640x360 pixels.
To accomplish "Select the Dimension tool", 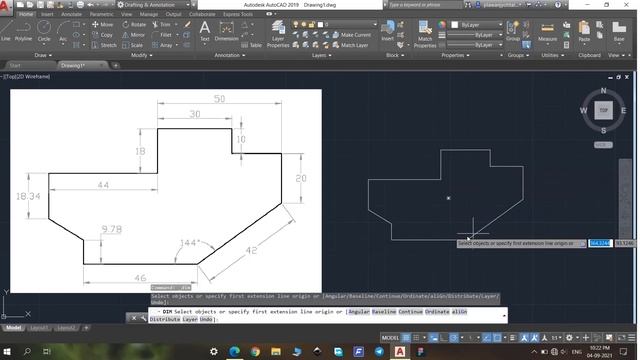I will (226, 31).
